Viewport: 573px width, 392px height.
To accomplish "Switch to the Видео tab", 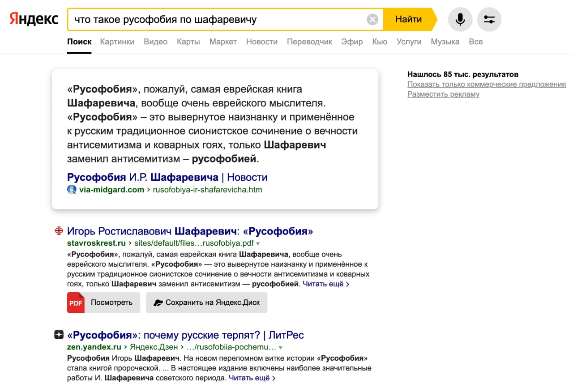I will pos(156,42).
